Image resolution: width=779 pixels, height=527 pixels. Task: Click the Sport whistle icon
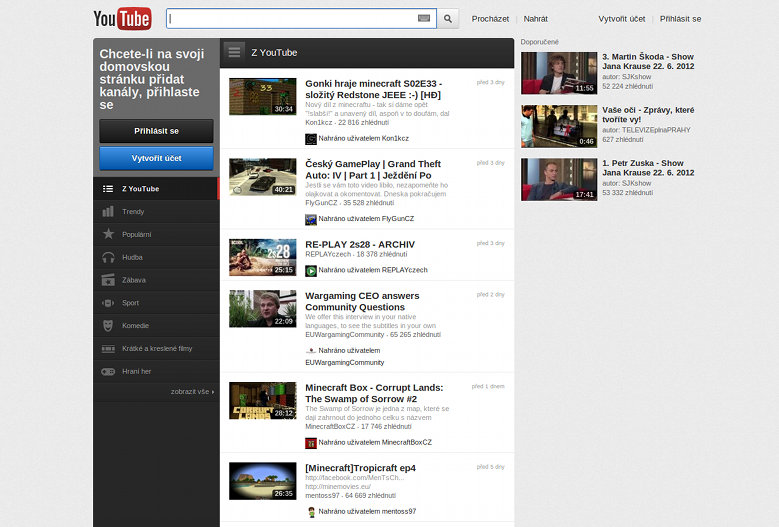(108, 302)
